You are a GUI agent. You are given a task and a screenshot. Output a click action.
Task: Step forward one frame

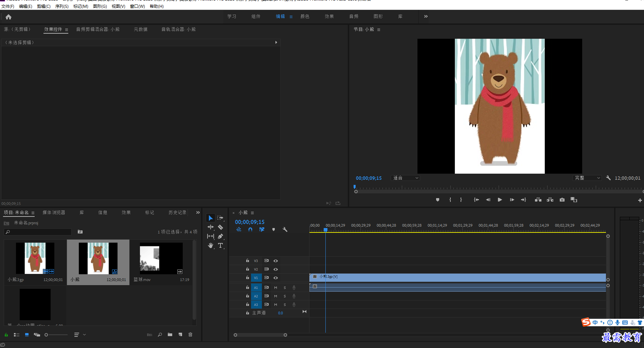(x=512, y=200)
